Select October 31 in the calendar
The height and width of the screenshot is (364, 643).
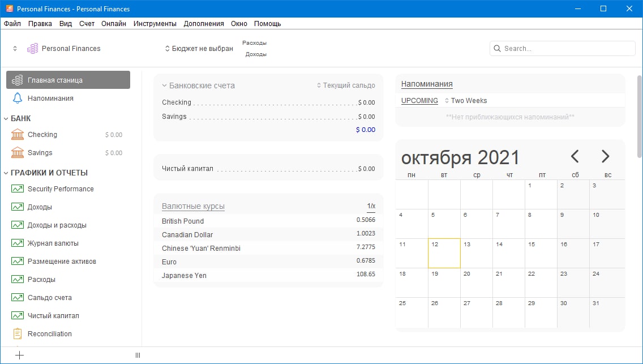607,312
